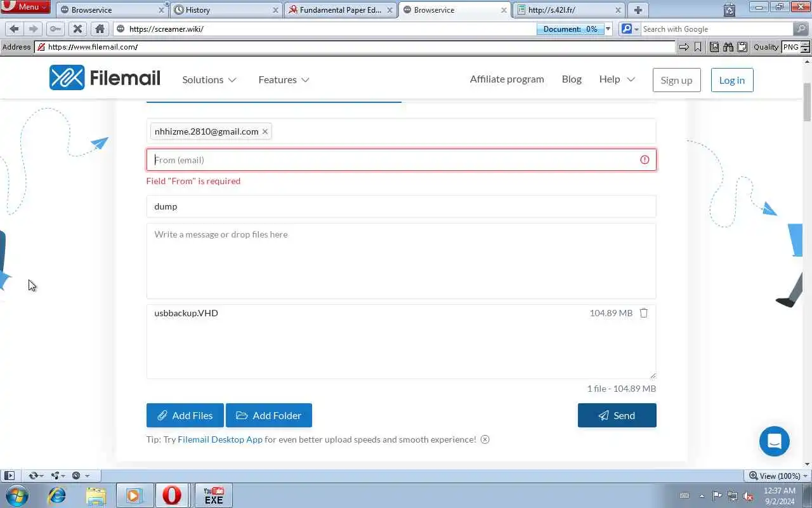Image resolution: width=812 pixels, height=508 pixels.
Task: Click the network tray icon
Action: point(733,496)
